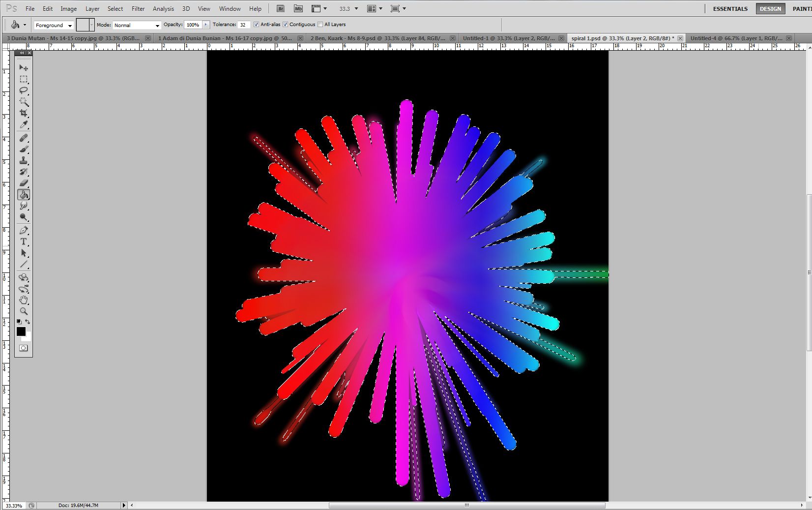Screen dimensions: 812x510
Task: Open the pattern picker dropdown
Action: click(x=91, y=25)
